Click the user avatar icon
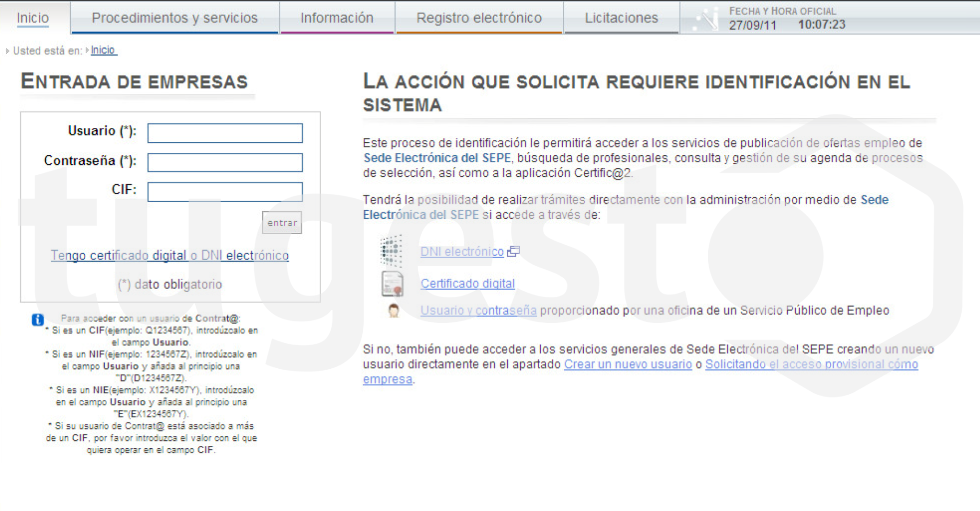Image resolution: width=980 pixels, height=511 pixels. point(393,311)
